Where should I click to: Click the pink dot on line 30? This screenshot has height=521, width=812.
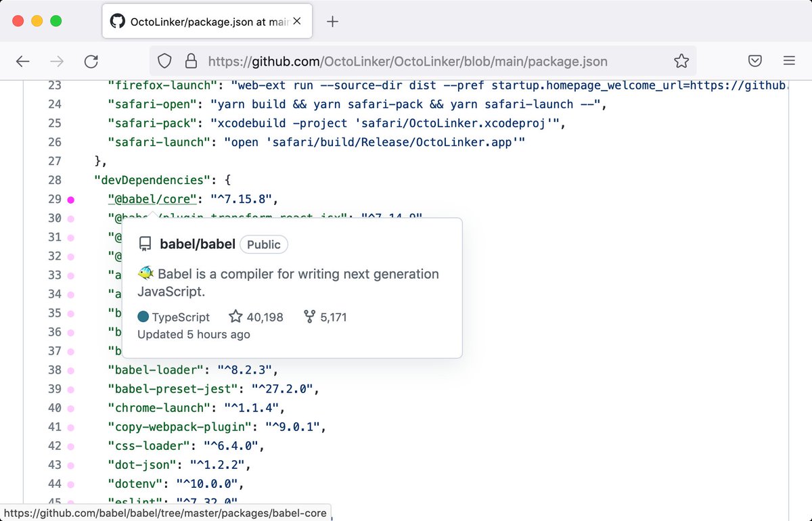(x=71, y=219)
